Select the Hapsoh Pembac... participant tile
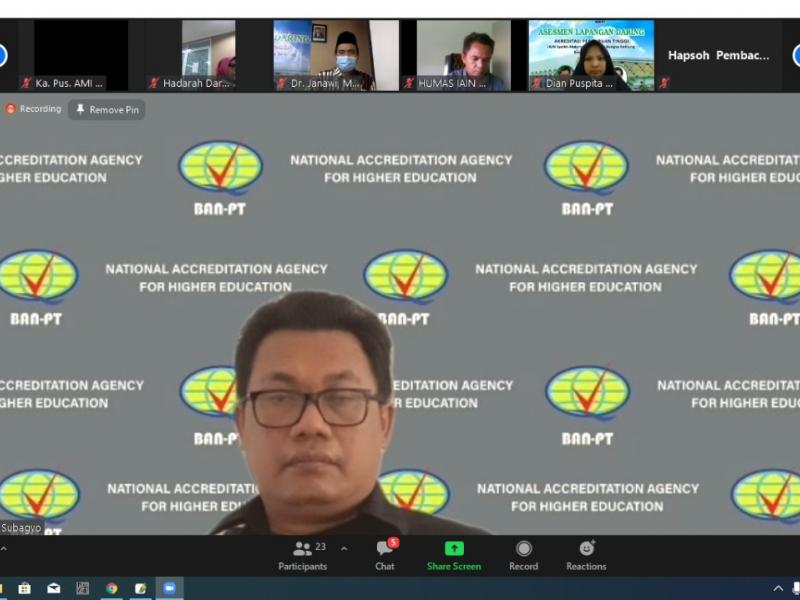800x600 pixels. point(718,55)
